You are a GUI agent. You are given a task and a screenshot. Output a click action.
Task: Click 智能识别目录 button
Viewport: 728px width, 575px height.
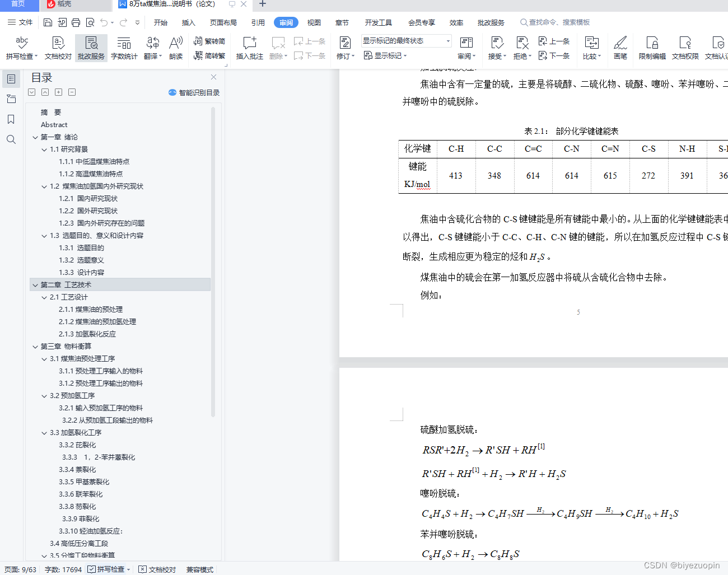[194, 92]
